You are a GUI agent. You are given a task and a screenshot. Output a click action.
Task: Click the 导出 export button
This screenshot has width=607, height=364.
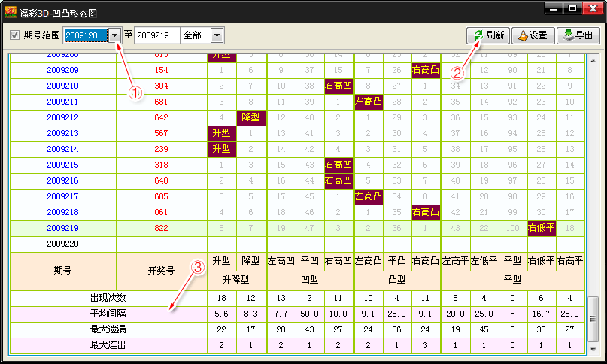[578, 35]
